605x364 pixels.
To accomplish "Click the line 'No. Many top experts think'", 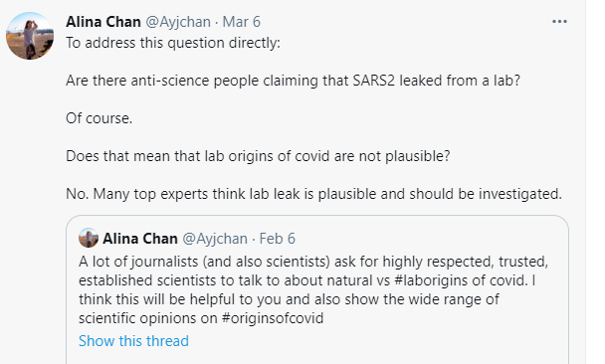I will pos(313,194).
